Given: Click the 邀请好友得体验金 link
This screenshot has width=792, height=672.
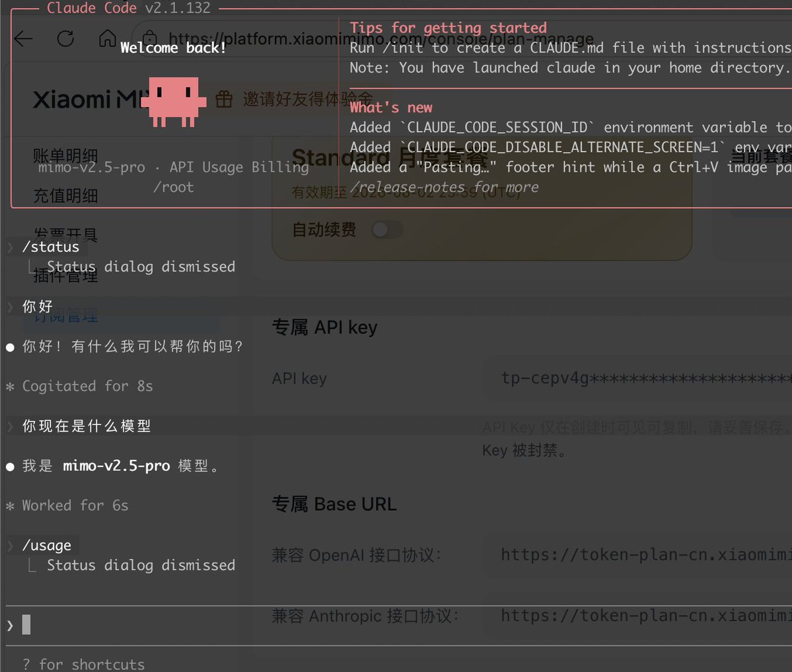Looking at the screenshot, I should tap(308, 99).
